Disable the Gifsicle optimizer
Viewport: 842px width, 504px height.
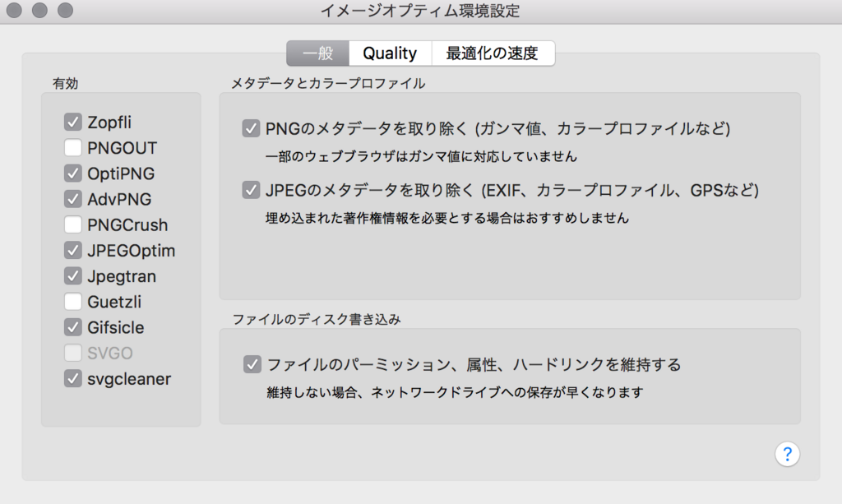pyautogui.click(x=73, y=327)
